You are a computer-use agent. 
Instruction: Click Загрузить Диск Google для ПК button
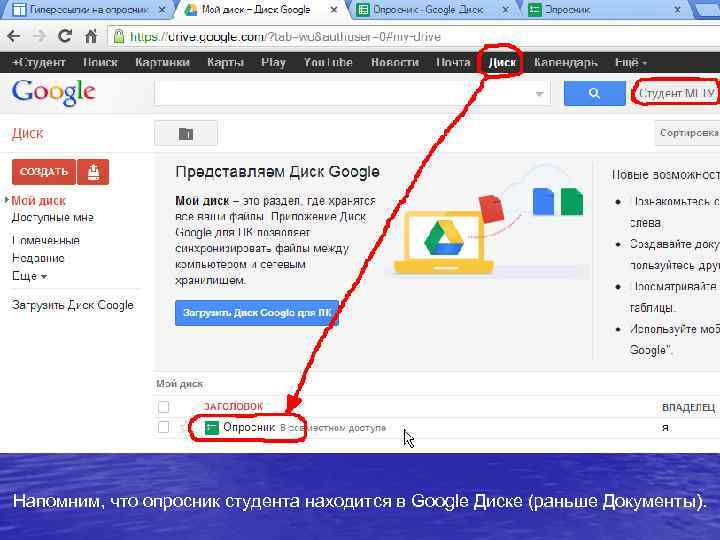257,313
